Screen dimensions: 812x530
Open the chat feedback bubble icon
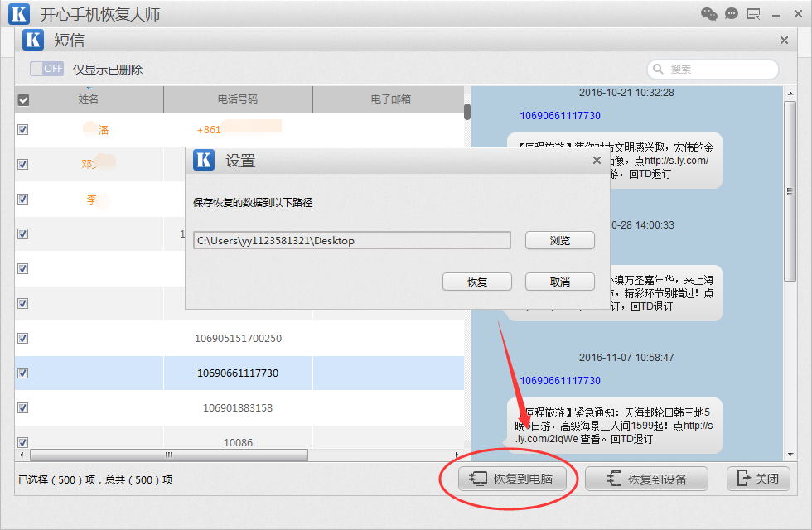731,14
